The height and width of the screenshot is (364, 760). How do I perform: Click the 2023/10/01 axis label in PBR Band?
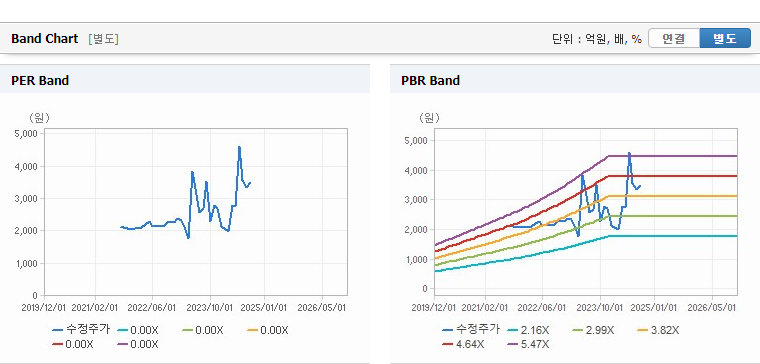coord(600,308)
